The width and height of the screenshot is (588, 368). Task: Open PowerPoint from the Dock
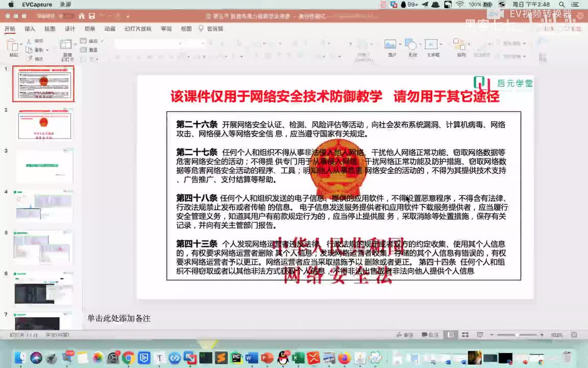pos(267,357)
